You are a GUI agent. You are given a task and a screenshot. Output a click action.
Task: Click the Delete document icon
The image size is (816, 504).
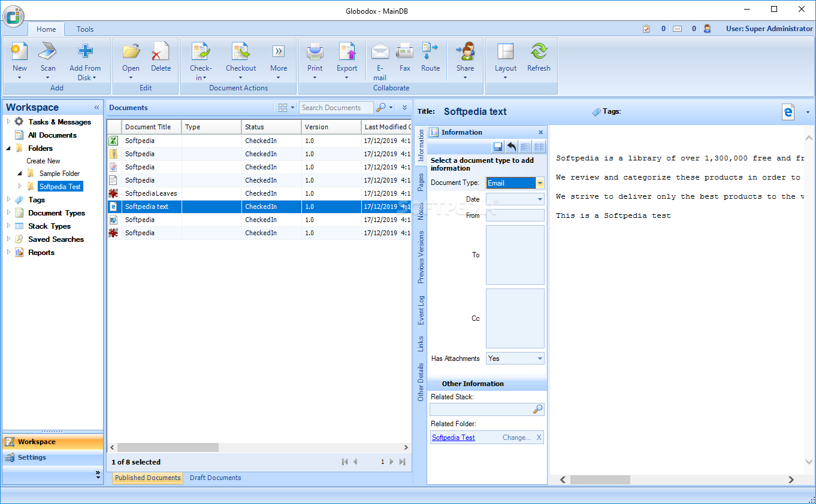click(x=161, y=52)
